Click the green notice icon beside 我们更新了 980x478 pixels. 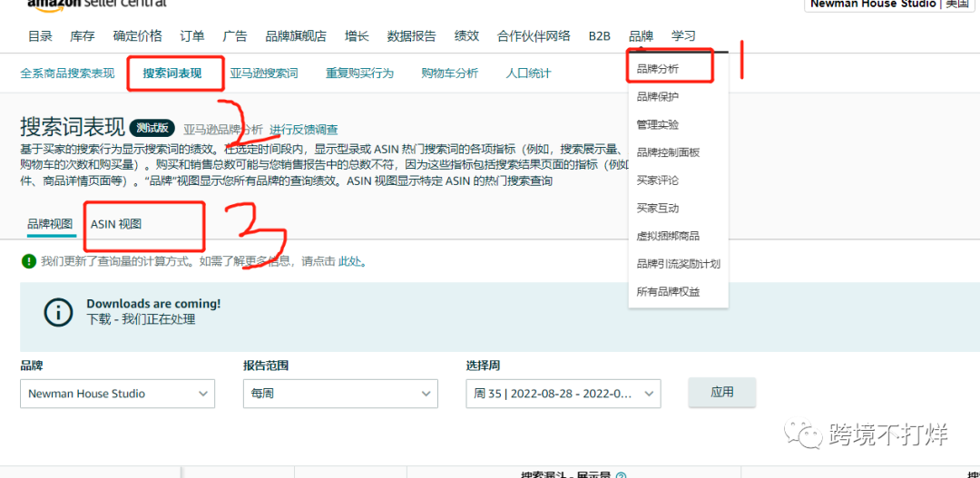point(28,261)
